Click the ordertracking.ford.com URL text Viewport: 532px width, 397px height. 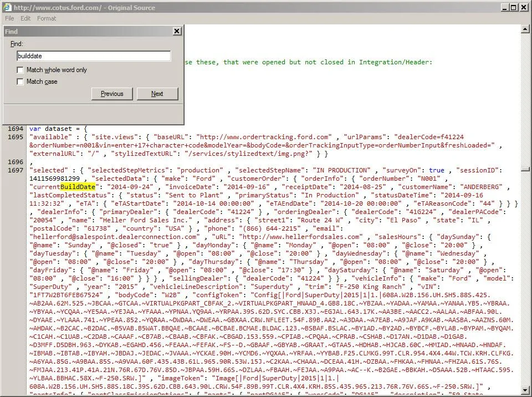pyautogui.click(x=264, y=137)
